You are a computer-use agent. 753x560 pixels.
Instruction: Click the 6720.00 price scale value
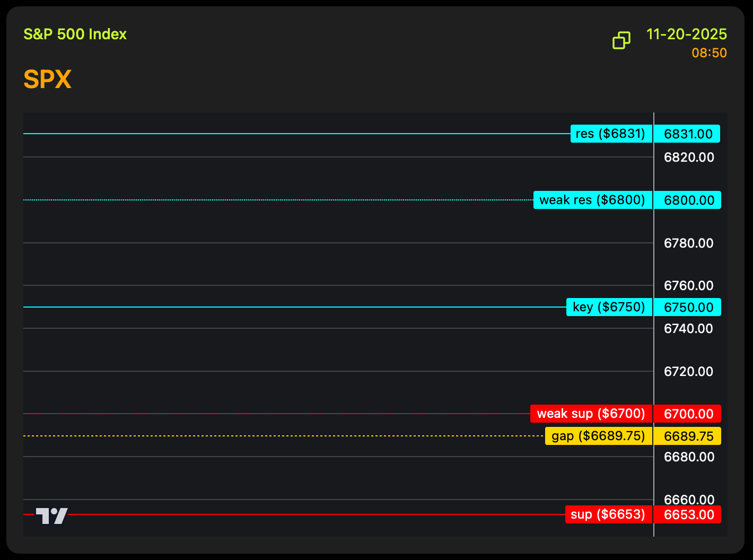click(688, 371)
